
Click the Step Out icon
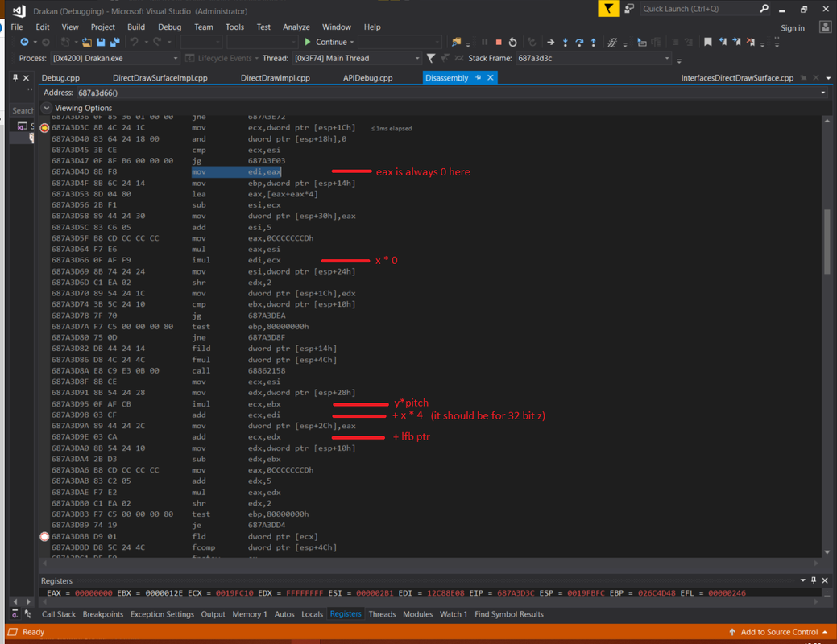(x=594, y=42)
